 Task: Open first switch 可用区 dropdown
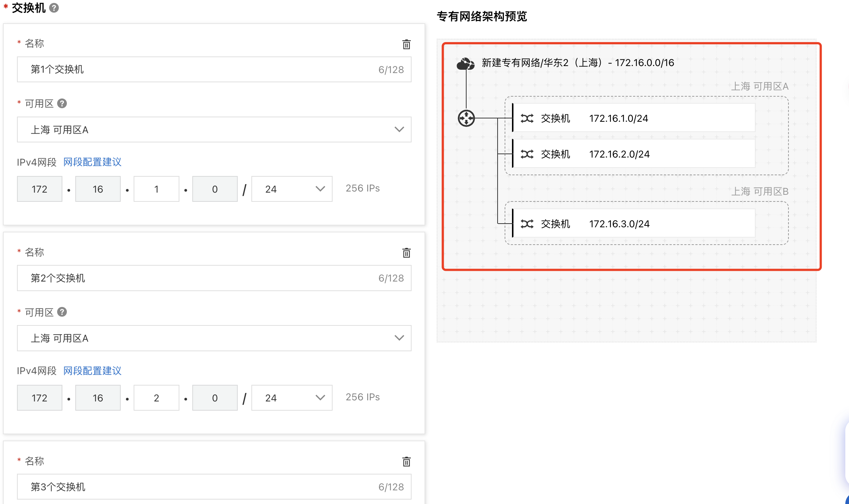coord(214,130)
